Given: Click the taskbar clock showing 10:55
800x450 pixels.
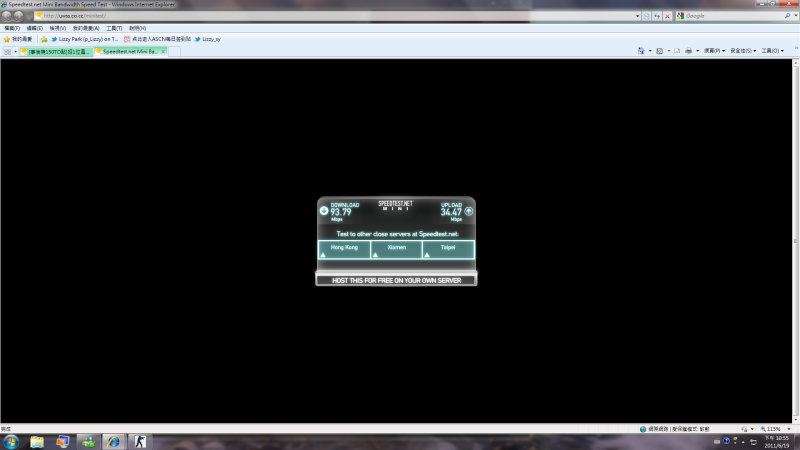Looking at the screenshot, I should [777, 442].
